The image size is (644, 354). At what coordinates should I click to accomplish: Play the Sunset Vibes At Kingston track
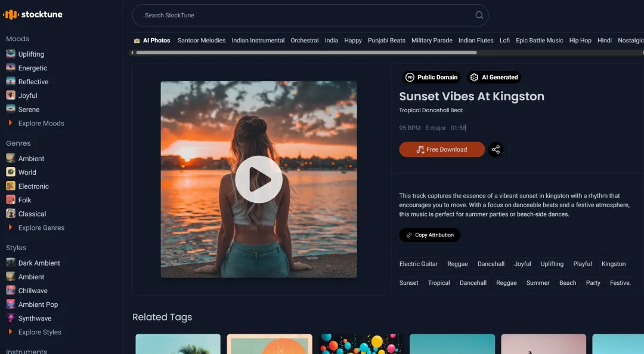point(259,179)
